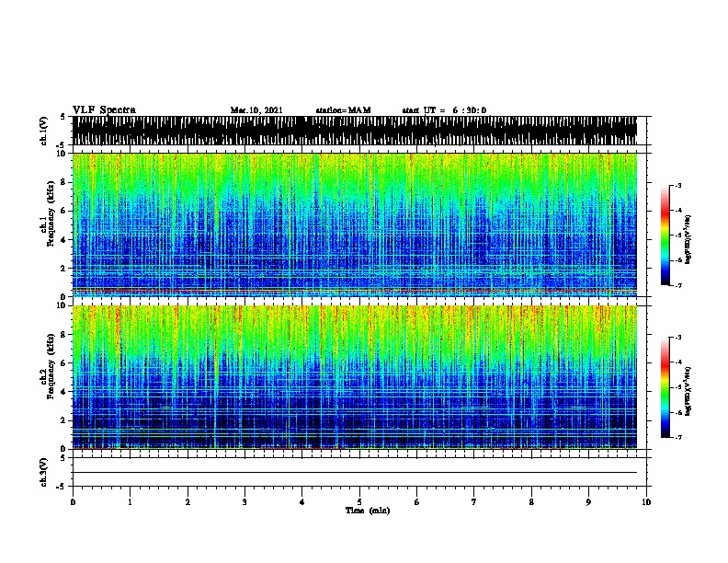Click the "Time (min)" axis label
This screenshot has height=563, width=728.
[x=368, y=511]
